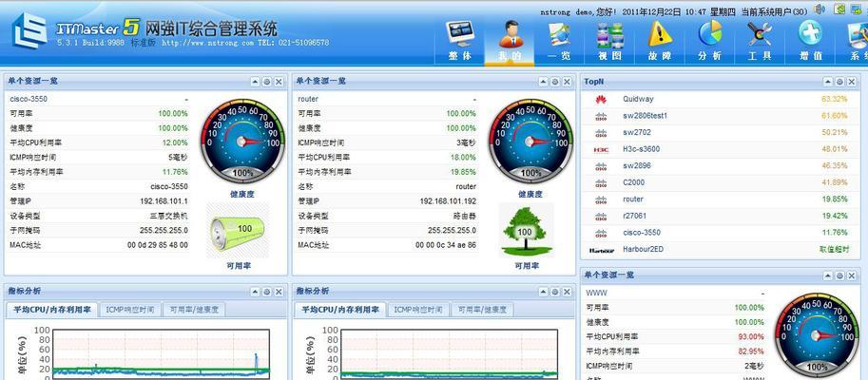Click the 12.00% CPU value for cisco-3550
The image size is (868, 380).
tap(175, 142)
